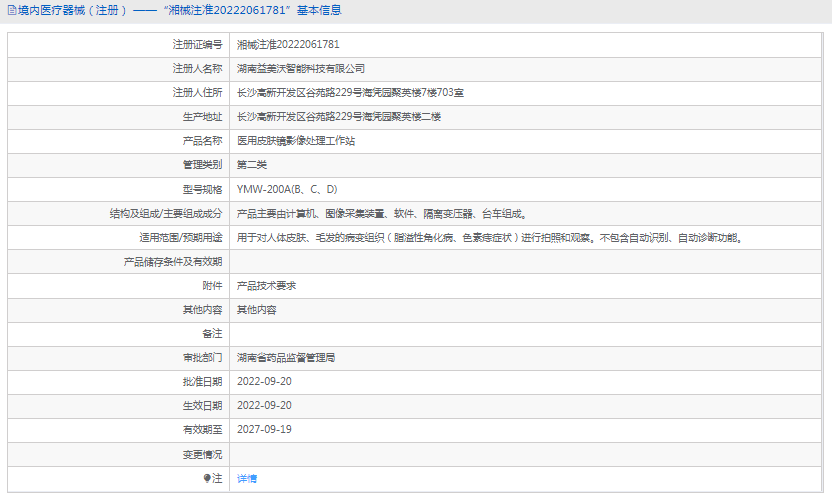Click the bulb icon beside 注 label
Screen dimensions: 832x496
pos(207,478)
